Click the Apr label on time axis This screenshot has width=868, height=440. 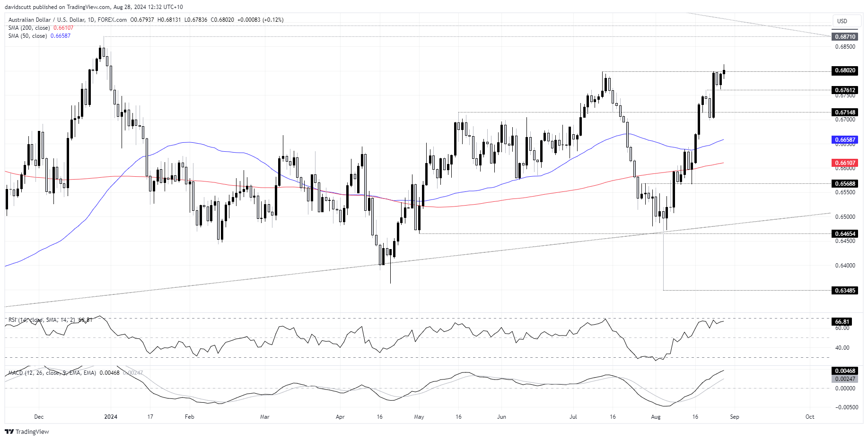pos(340,417)
